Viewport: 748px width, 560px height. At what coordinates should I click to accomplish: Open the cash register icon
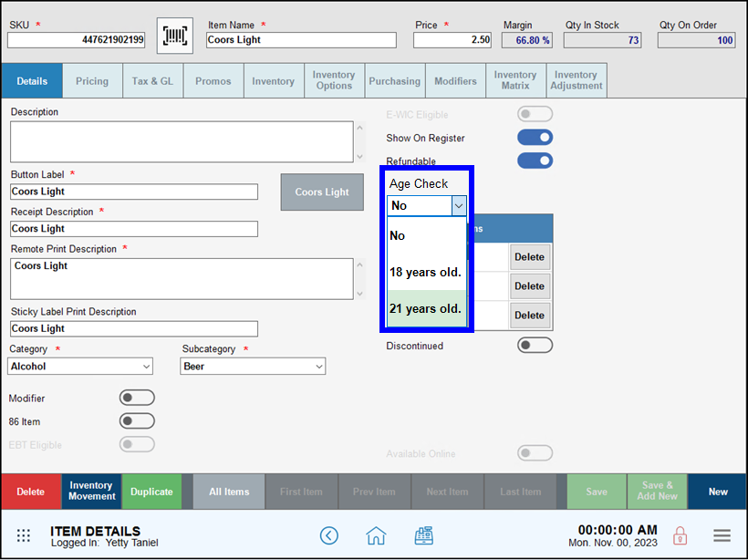[x=423, y=535]
